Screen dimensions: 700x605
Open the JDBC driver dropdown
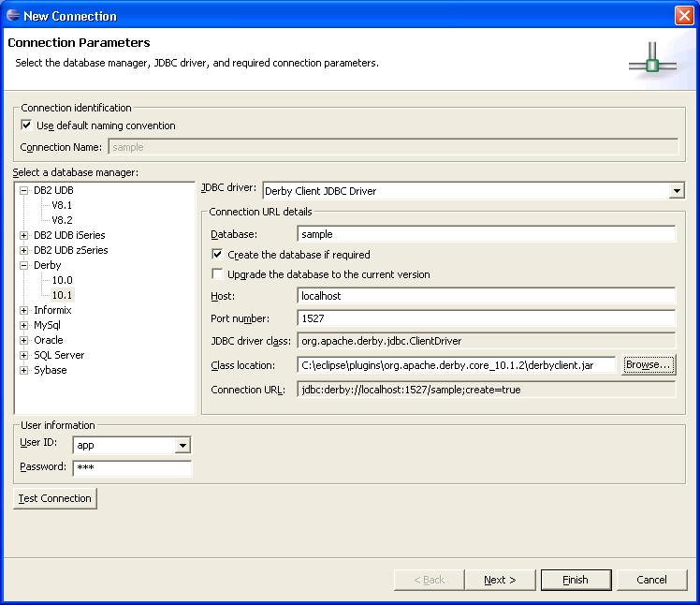(677, 191)
